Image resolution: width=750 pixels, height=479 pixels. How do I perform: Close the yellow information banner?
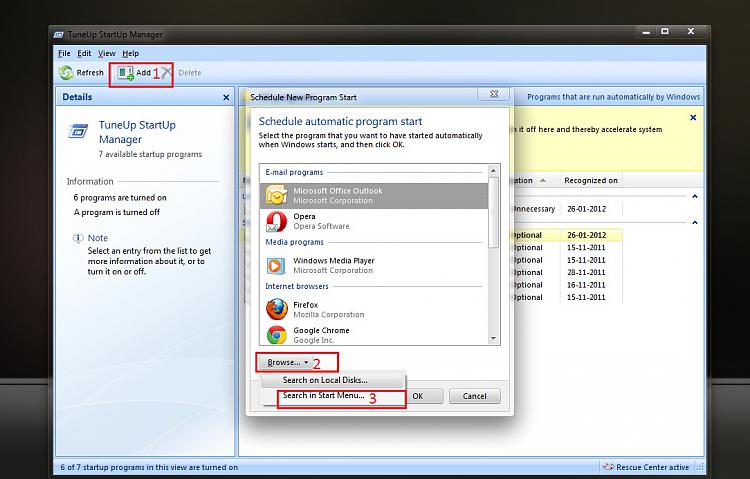pyautogui.click(x=693, y=118)
